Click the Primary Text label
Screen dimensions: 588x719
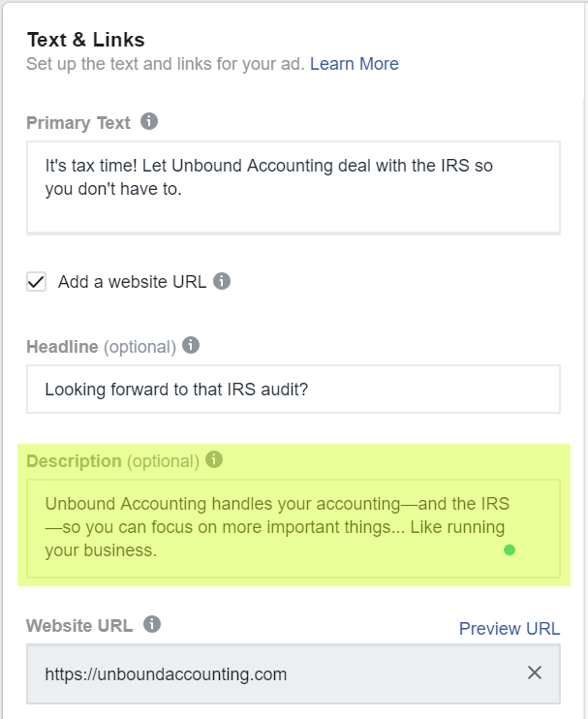coord(78,123)
